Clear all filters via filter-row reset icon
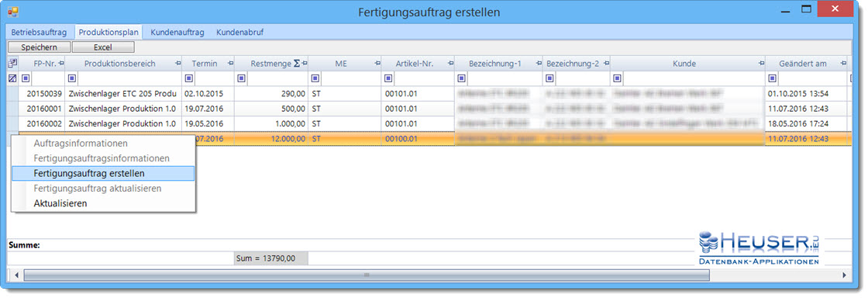Image resolution: width=868 pixels, height=298 pixels. (x=12, y=78)
